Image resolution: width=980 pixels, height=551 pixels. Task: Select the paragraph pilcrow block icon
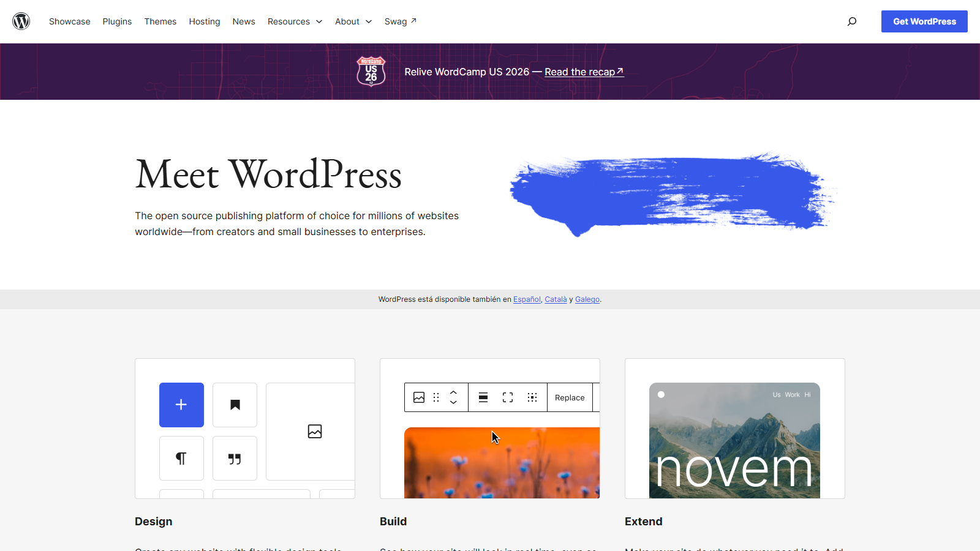pyautogui.click(x=181, y=459)
